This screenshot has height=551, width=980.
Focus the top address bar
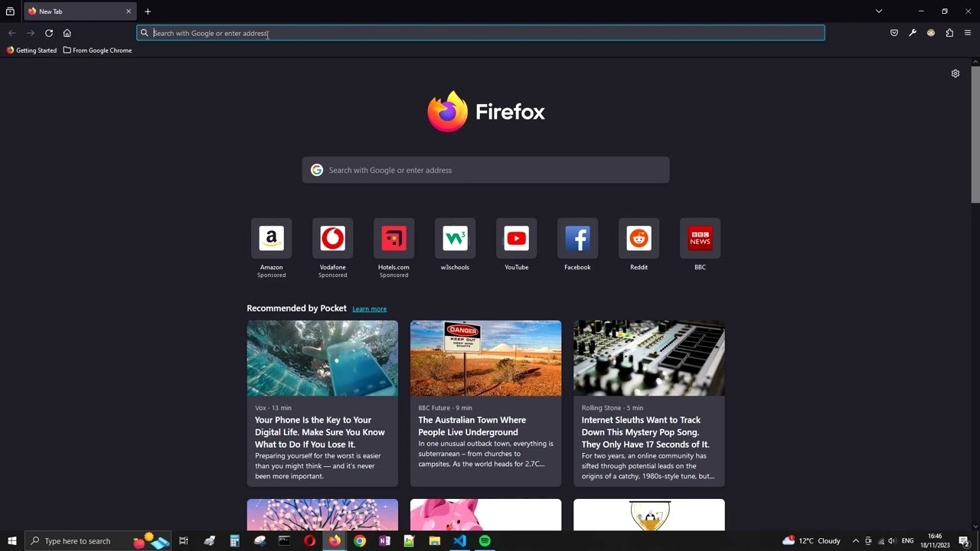481,33
